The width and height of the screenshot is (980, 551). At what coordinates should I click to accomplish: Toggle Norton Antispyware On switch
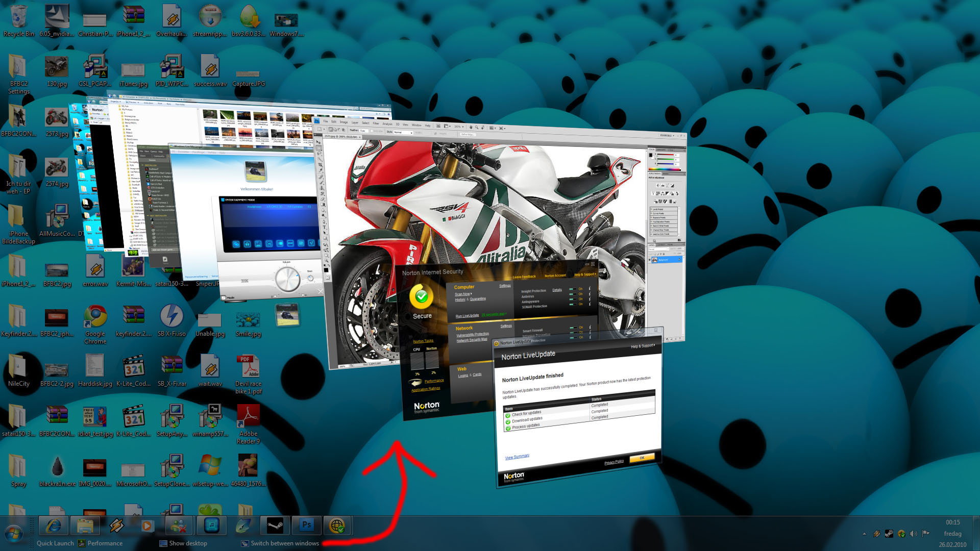573,299
